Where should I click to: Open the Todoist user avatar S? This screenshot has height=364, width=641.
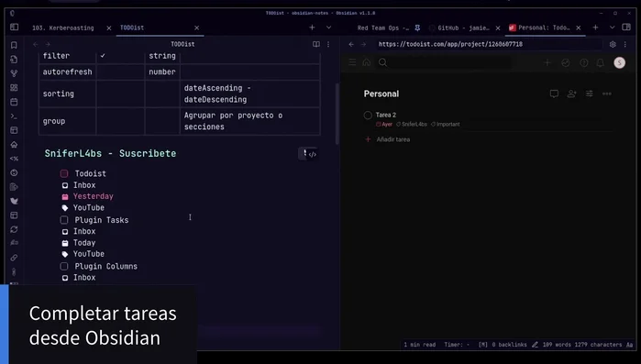point(619,62)
